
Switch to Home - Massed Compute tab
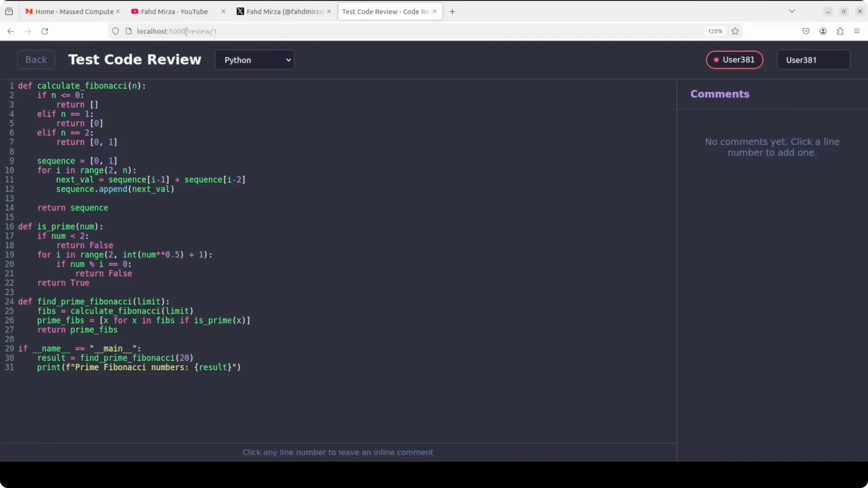tap(72, 12)
